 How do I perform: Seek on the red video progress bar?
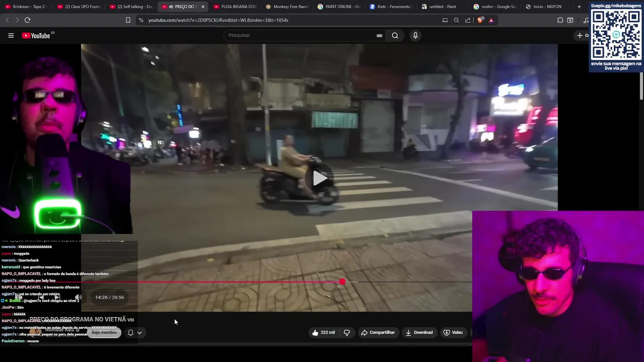pyautogui.click(x=236, y=282)
